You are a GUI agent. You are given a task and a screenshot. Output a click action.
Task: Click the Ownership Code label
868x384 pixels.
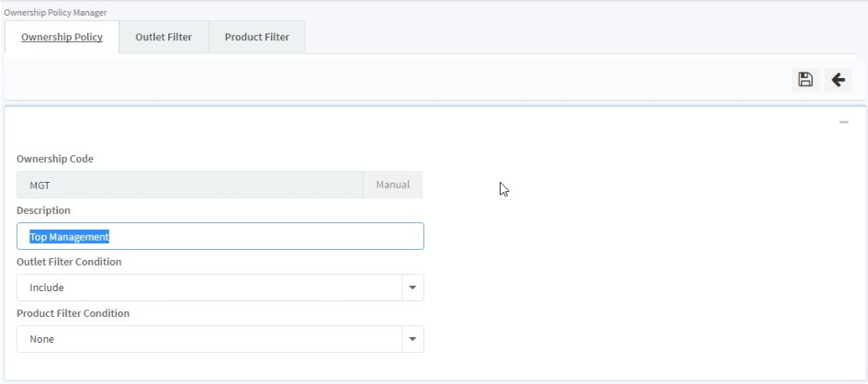[x=55, y=159]
